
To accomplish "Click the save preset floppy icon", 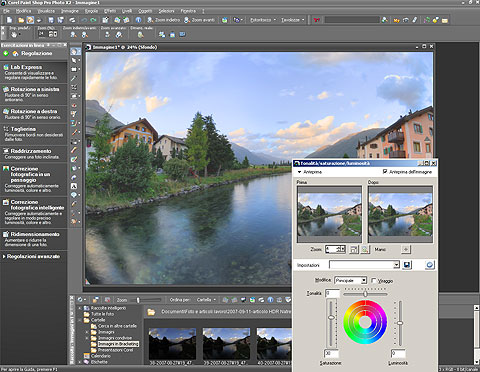I will pos(407,265).
